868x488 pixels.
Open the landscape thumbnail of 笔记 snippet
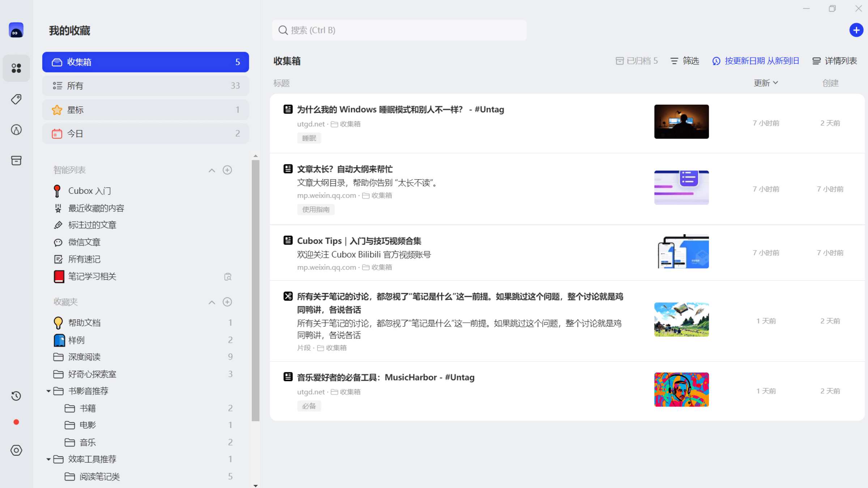(681, 319)
